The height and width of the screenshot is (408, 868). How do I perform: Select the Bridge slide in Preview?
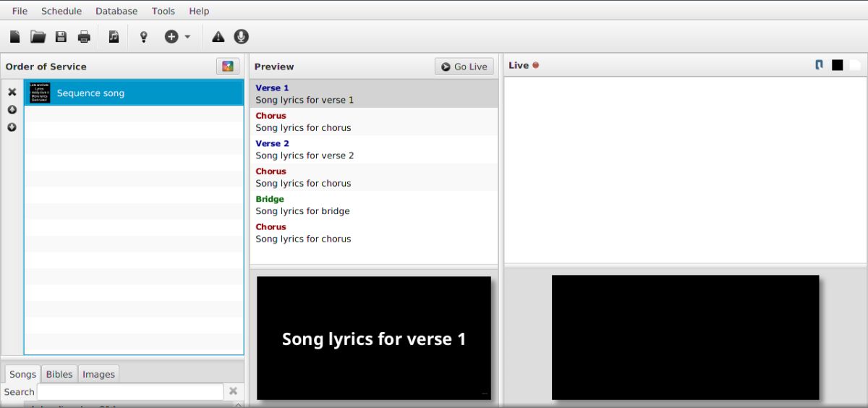point(374,205)
